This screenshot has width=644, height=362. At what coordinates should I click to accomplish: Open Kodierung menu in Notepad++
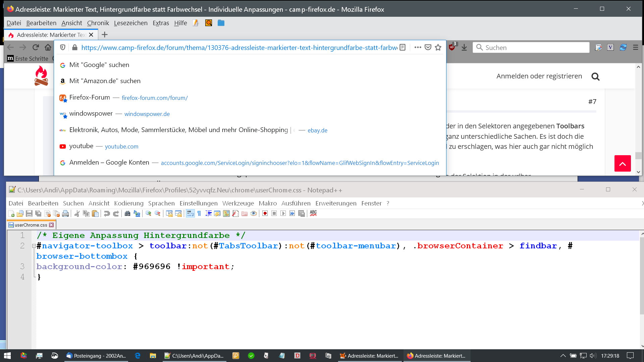128,203
